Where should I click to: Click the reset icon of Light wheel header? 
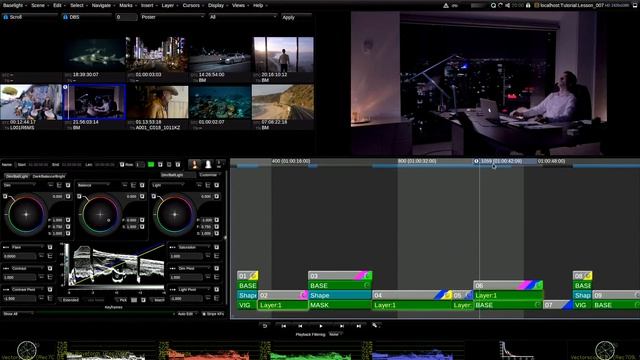pyautogui.click(x=216, y=185)
